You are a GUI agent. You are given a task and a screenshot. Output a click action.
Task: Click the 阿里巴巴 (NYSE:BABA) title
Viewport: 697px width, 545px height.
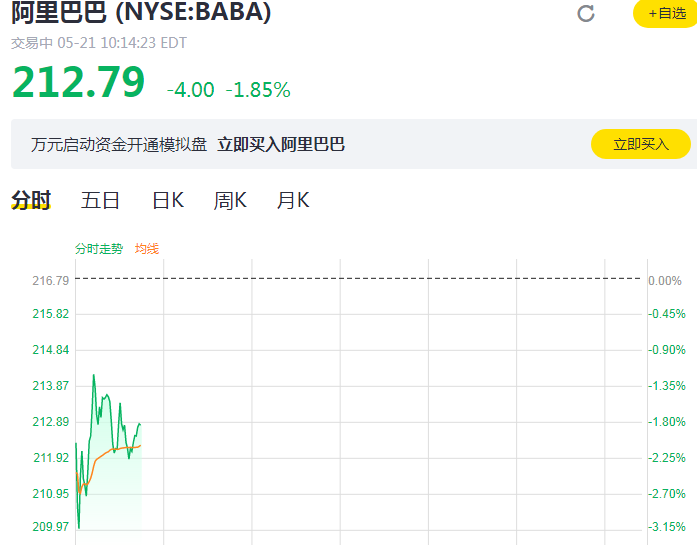point(141,13)
